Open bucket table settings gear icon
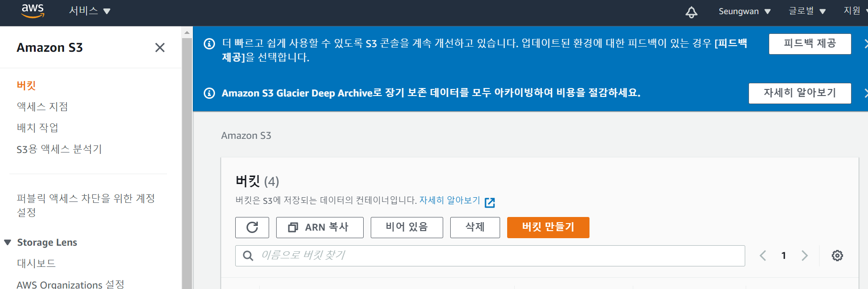This screenshot has width=868, height=289. click(x=837, y=256)
